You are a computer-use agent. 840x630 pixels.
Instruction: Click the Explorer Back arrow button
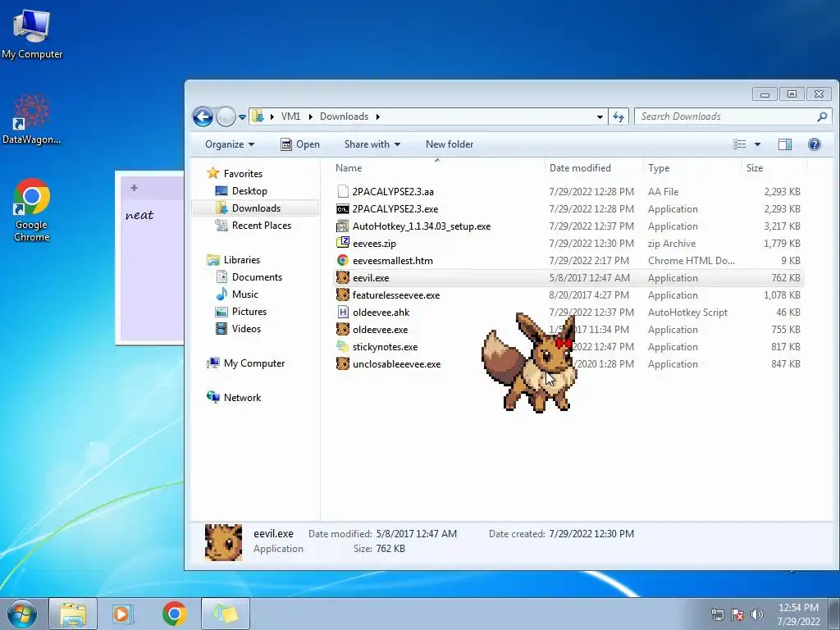203,116
